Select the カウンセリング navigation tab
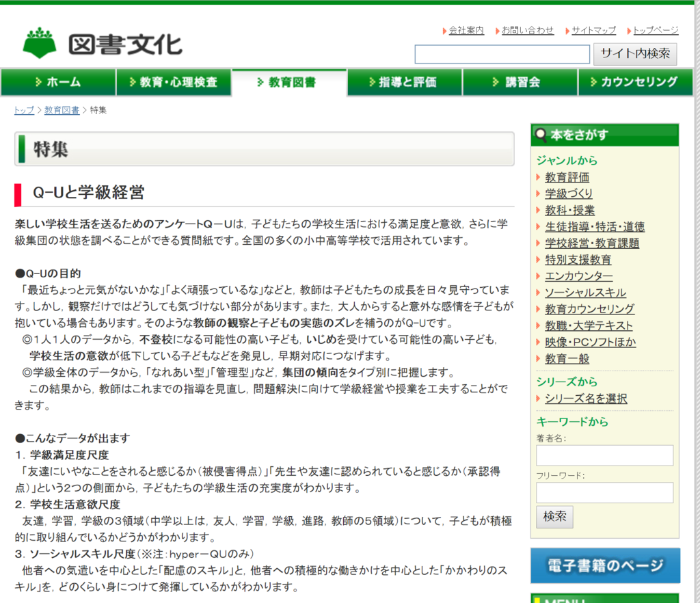The width and height of the screenshot is (700, 603). [x=636, y=82]
